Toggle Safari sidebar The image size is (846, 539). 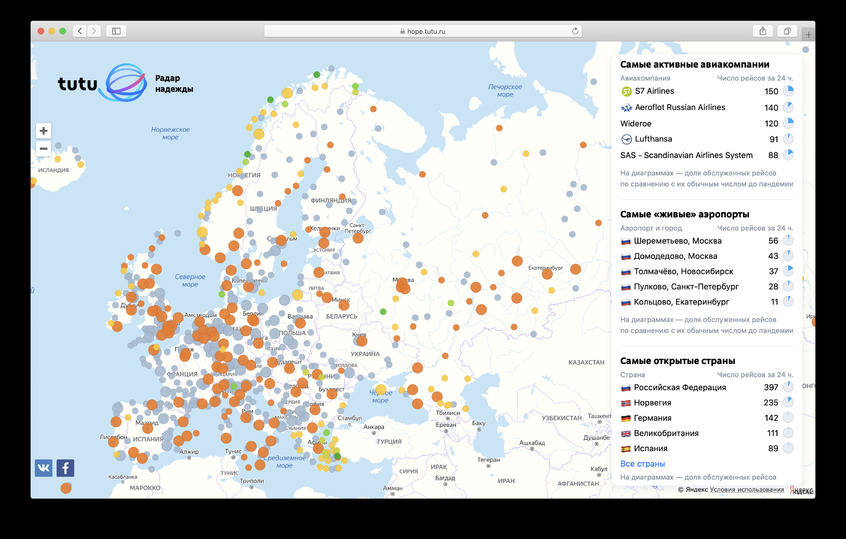click(116, 31)
